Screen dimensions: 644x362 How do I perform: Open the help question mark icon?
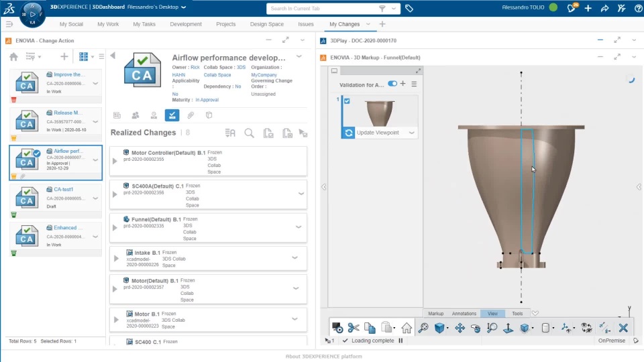[x=638, y=8]
